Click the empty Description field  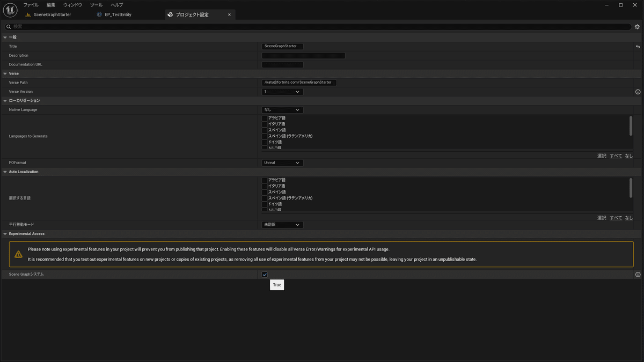[x=303, y=56]
